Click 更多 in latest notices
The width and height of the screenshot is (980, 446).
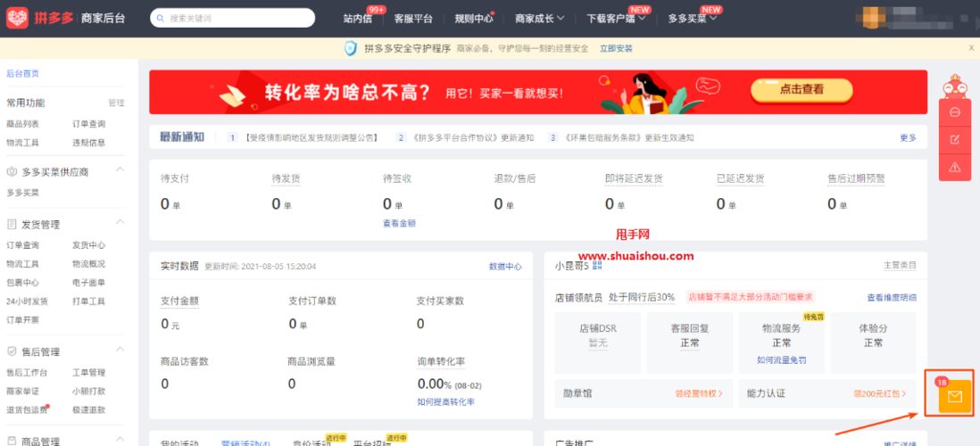tap(908, 137)
